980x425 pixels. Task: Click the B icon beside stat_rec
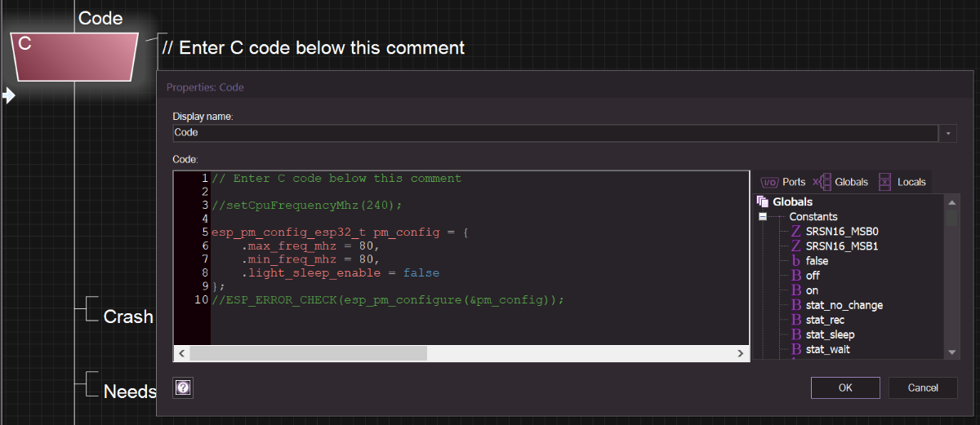(x=795, y=320)
